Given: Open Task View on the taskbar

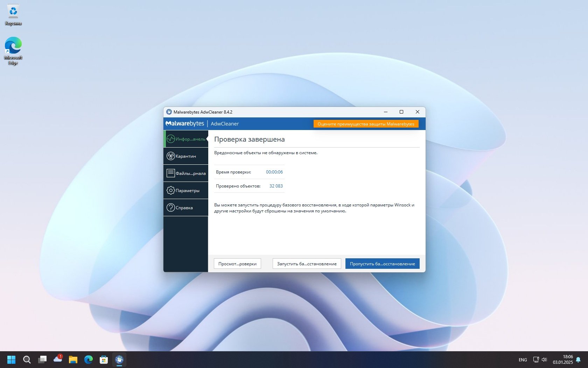Looking at the screenshot, I should tap(42, 360).
